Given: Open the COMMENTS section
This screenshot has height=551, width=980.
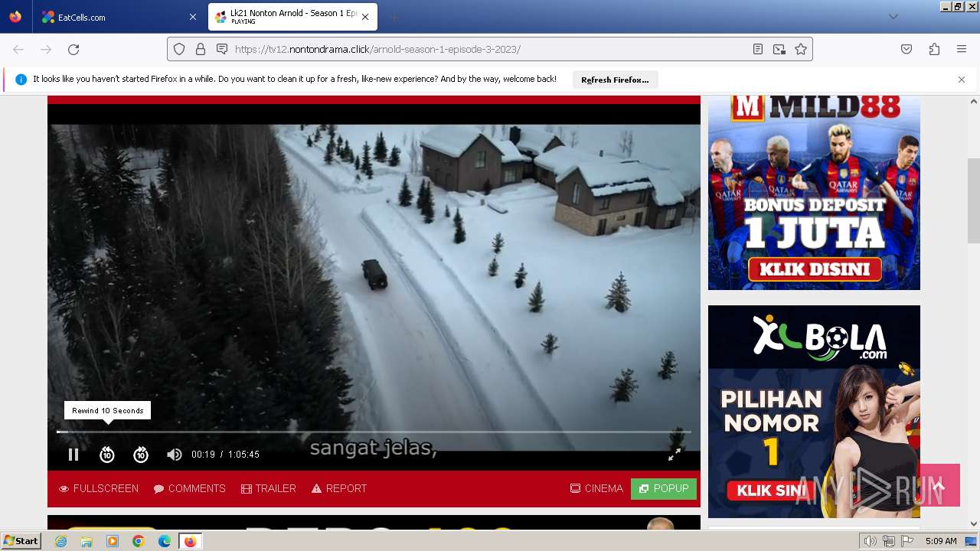Looking at the screenshot, I should (x=189, y=488).
